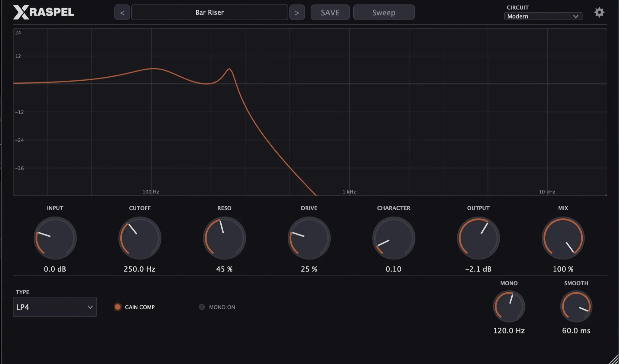Click the Bar Riser preset name field

[x=209, y=12]
